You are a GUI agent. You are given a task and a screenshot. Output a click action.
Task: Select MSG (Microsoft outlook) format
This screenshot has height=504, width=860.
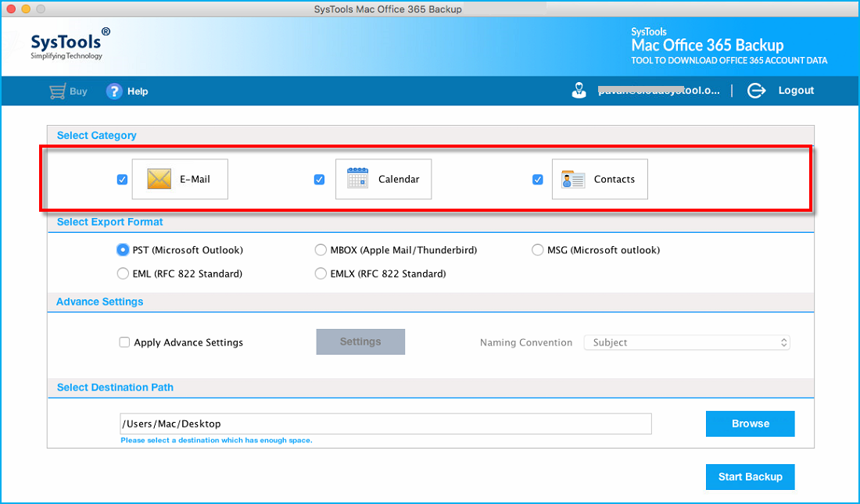pyautogui.click(x=538, y=250)
